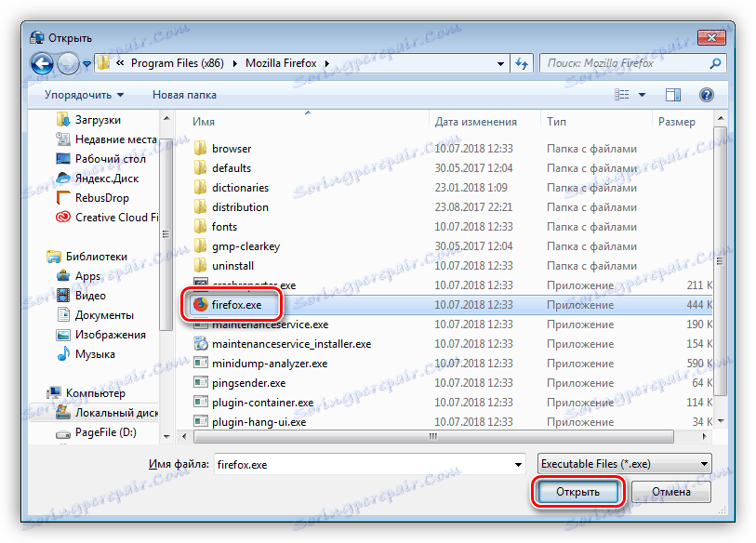Click the search magnifier icon

click(x=715, y=63)
